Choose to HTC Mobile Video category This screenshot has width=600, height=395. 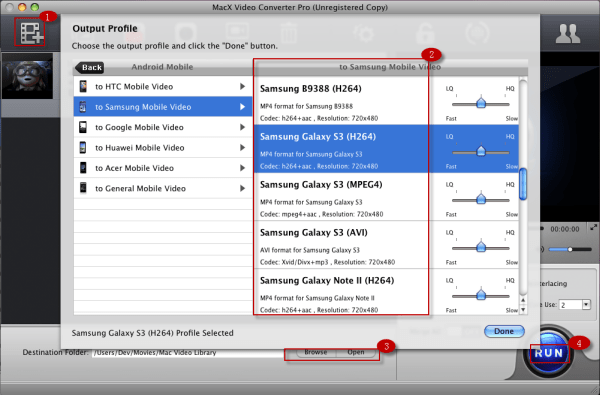(x=163, y=87)
